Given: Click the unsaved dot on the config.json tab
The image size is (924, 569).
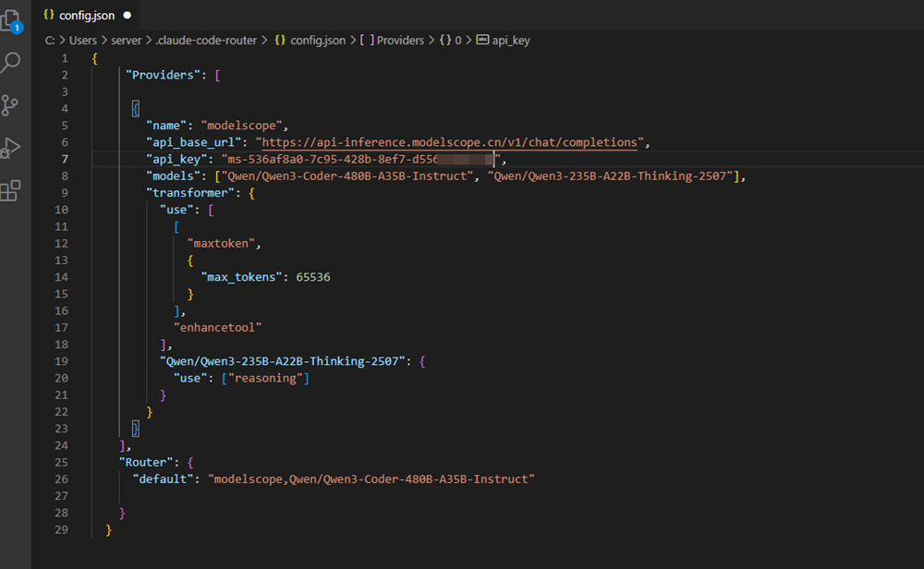Looking at the screenshot, I should click(x=128, y=16).
